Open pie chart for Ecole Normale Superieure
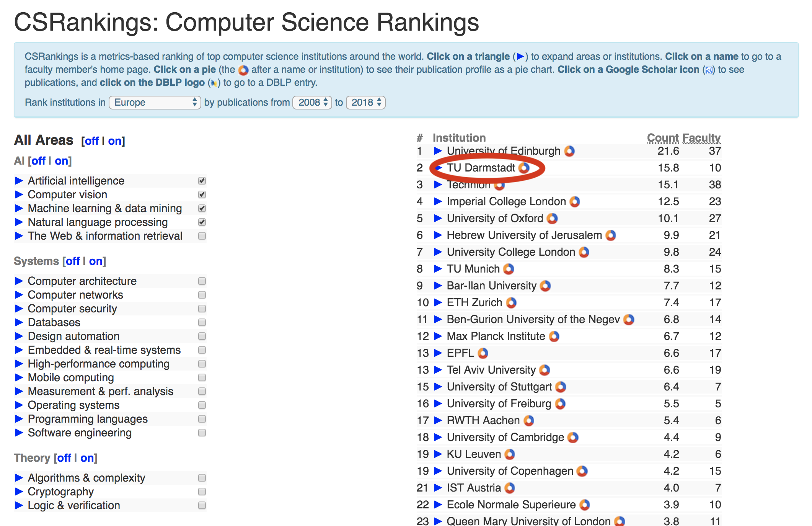Viewport: 812px width, 526px height. 585,505
